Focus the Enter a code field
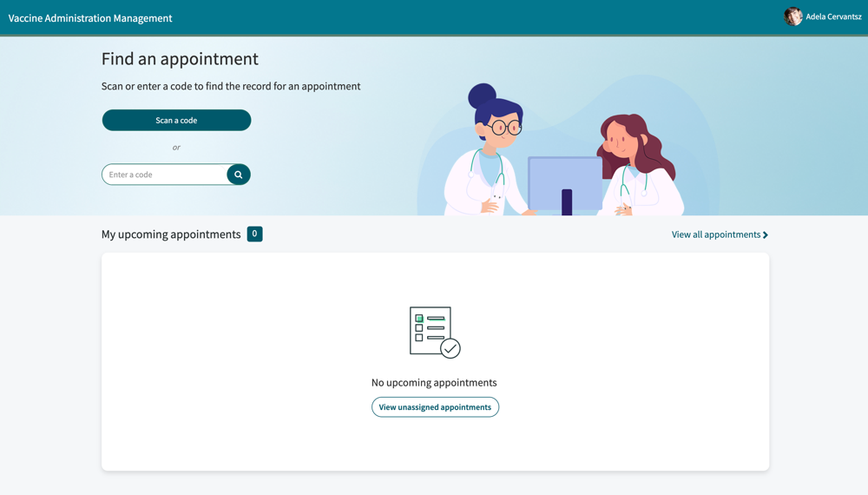Image resolution: width=868 pixels, height=495 pixels. point(164,175)
